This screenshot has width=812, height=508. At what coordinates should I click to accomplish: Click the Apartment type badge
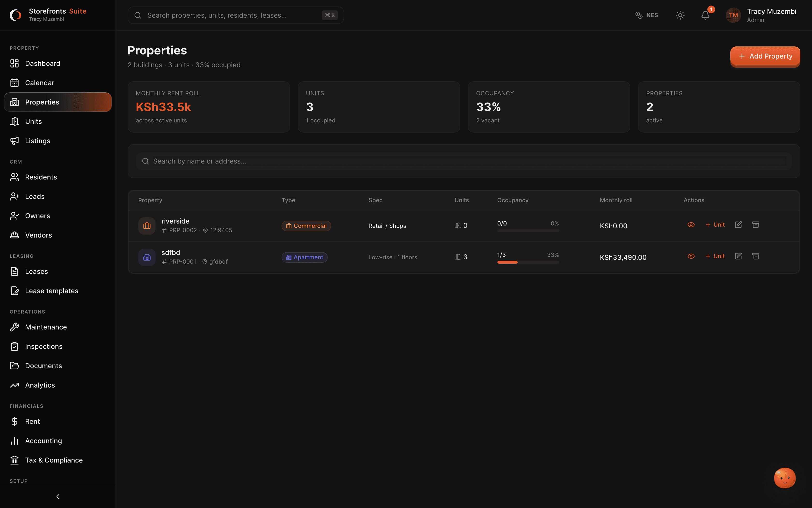pos(304,257)
